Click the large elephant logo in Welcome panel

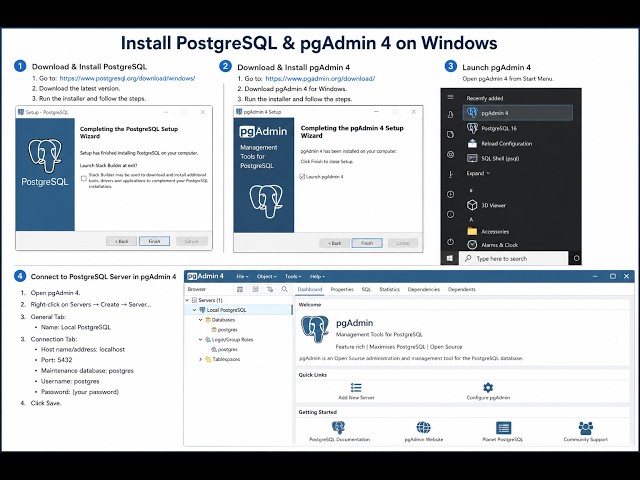point(315,329)
